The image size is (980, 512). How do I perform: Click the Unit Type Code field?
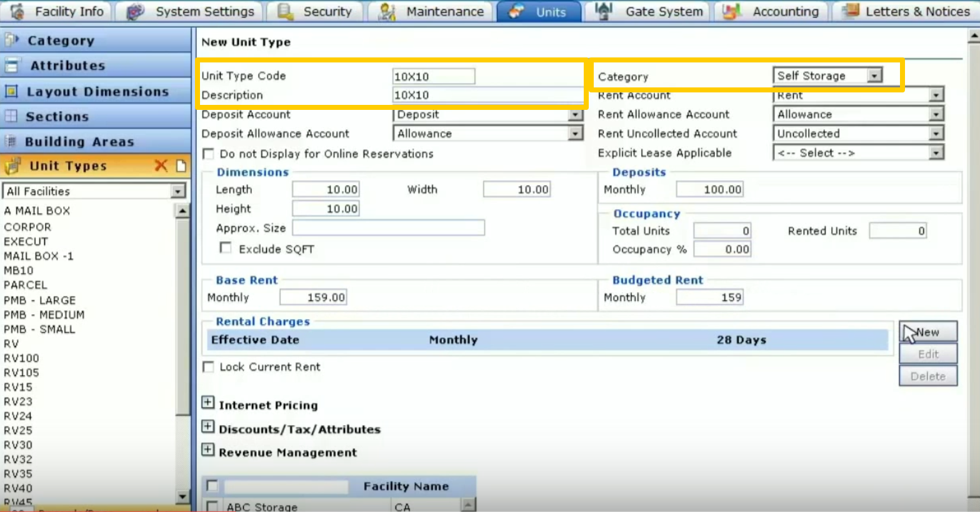434,76
